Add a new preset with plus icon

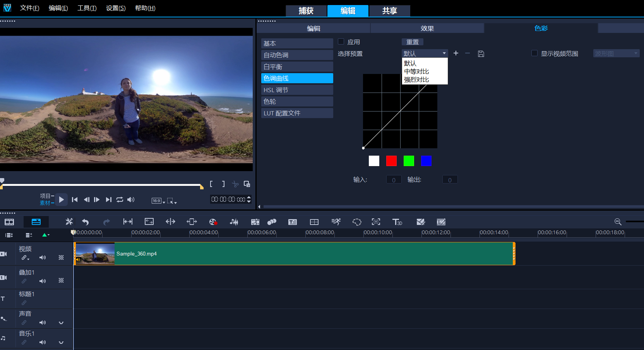456,53
